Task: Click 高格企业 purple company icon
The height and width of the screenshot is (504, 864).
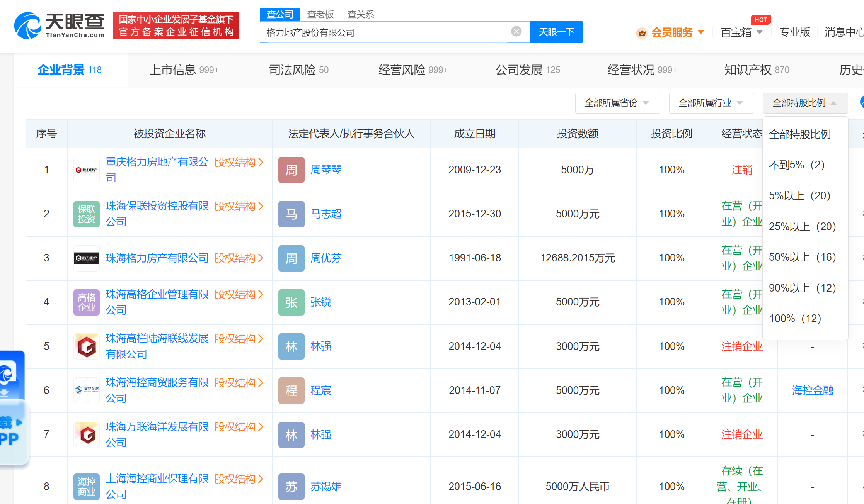Action: tap(86, 302)
